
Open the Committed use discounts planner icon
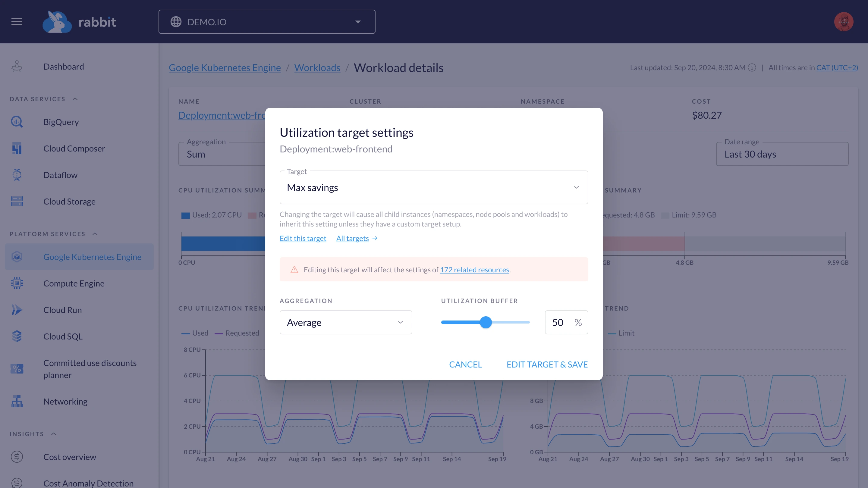[17, 368]
